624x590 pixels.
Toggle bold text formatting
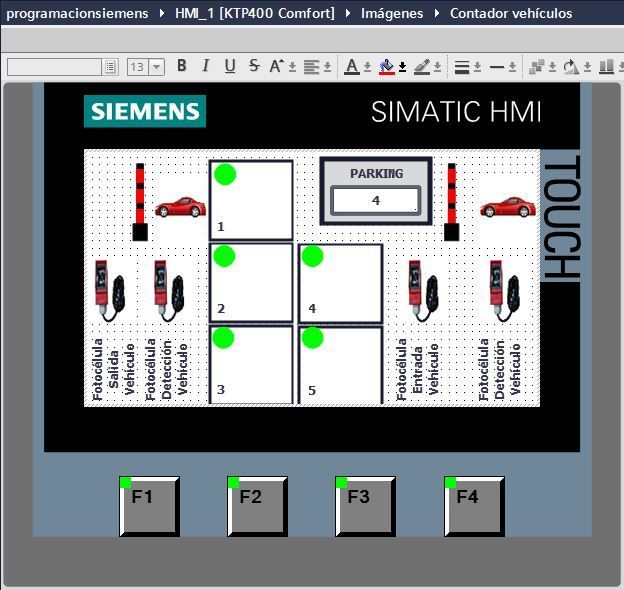pyautogui.click(x=182, y=66)
